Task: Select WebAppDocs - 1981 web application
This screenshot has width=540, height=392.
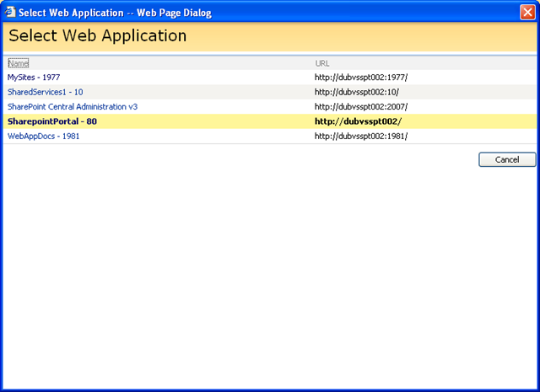Action: click(43, 137)
